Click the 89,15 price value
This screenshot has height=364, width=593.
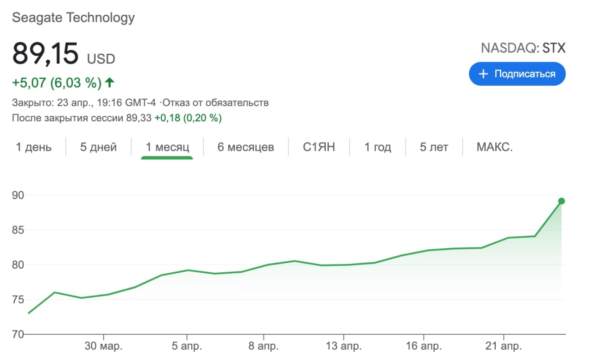pos(45,54)
